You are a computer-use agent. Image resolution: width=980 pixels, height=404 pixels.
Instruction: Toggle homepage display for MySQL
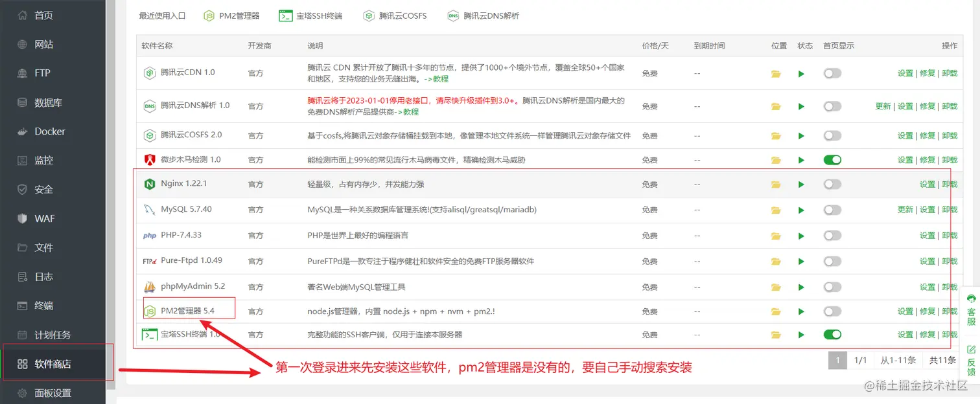(832, 210)
